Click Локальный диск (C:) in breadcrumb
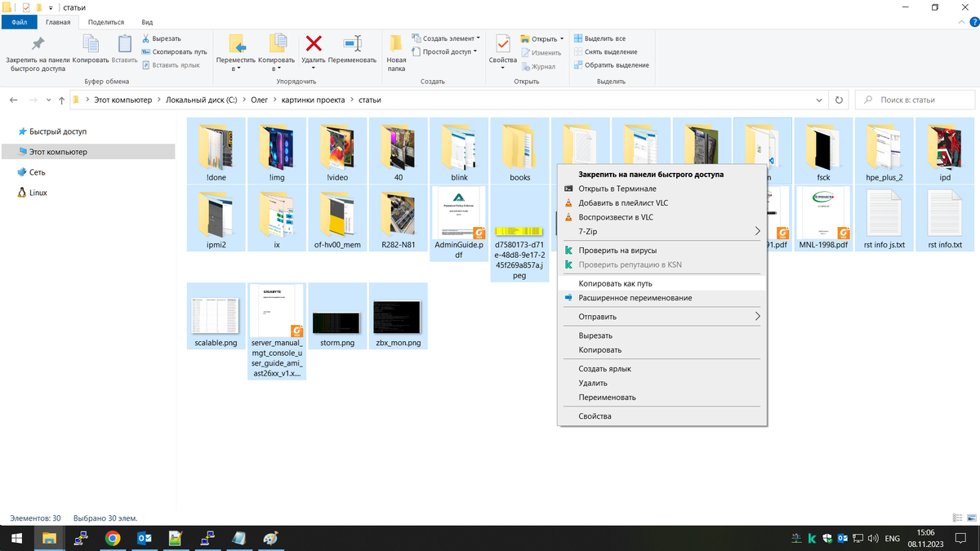This screenshot has width=980, height=551. [202, 100]
